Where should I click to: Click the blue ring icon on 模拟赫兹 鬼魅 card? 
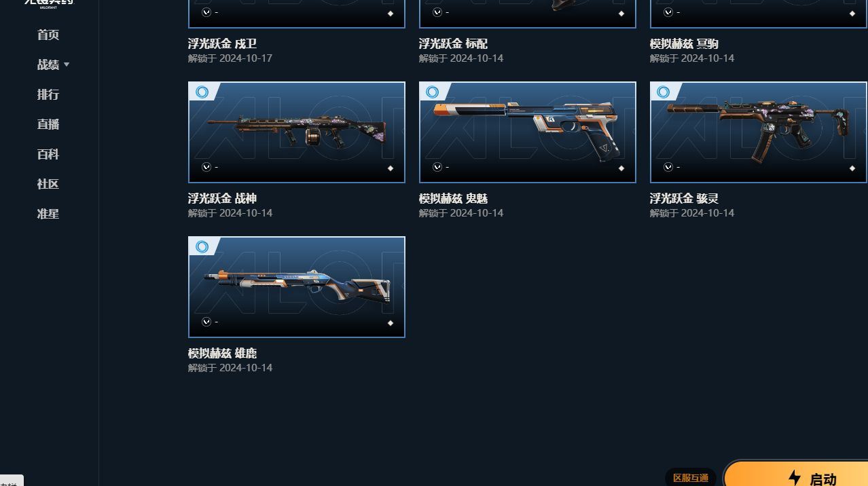pyautogui.click(x=433, y=92)
